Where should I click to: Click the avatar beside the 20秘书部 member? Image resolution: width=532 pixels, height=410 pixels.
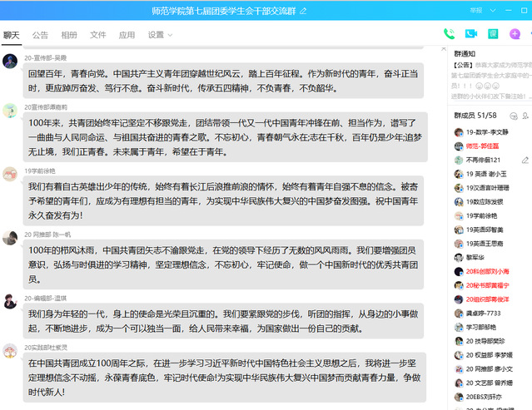[459, 285]
